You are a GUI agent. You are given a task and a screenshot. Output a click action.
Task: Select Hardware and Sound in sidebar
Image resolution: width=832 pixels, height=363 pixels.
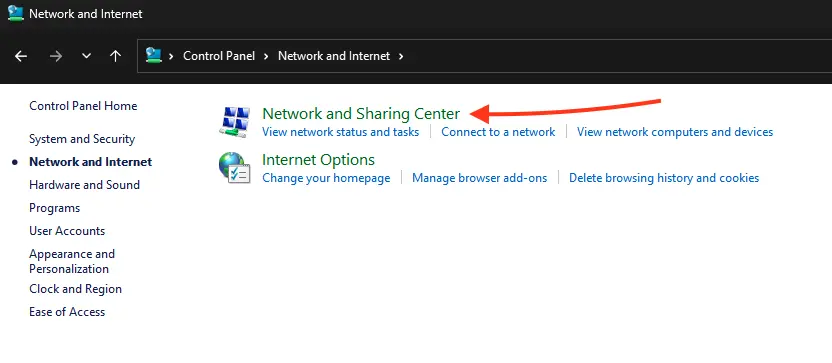click(84, 185)
